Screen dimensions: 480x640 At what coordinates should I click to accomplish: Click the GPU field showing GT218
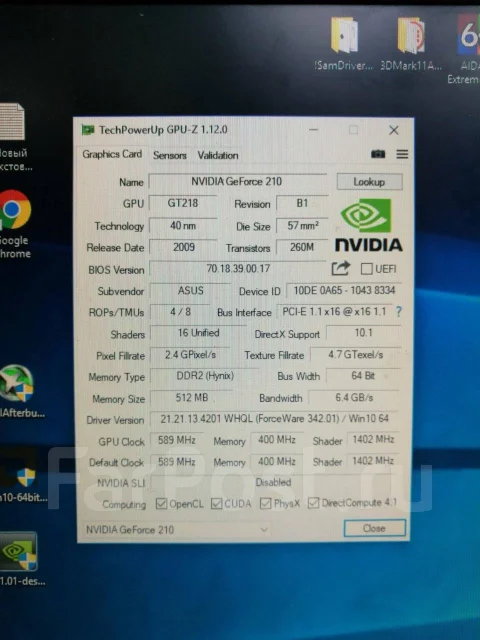point(183,203)
